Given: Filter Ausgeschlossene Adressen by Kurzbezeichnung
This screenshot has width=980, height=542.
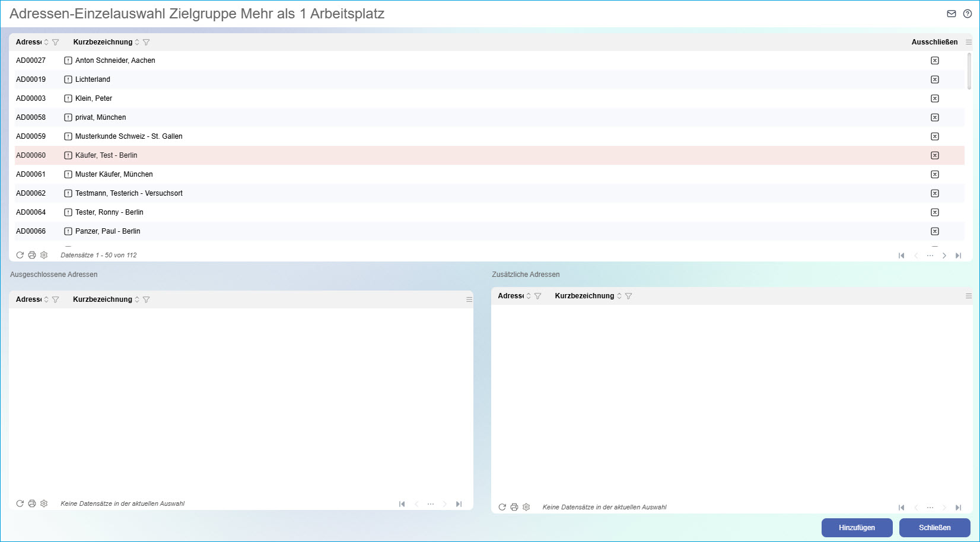Looking at the screenshot, I should [x=147, y=299].
